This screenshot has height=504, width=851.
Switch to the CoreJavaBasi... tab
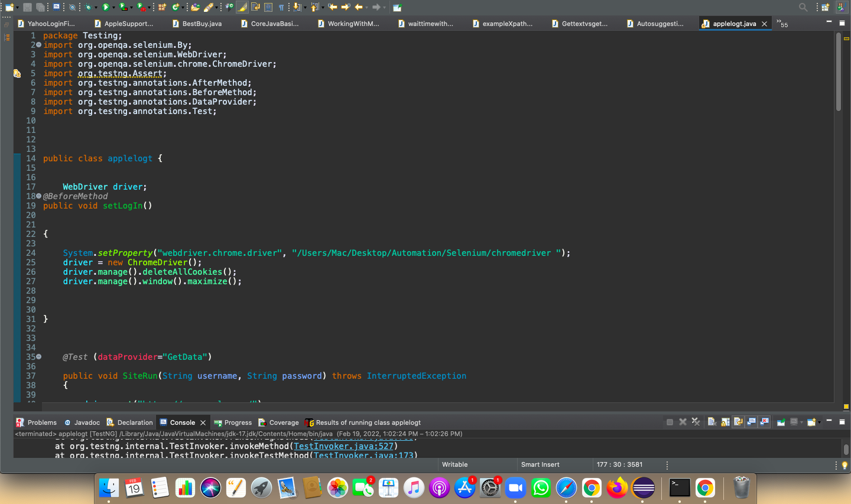tap(269, 24)
